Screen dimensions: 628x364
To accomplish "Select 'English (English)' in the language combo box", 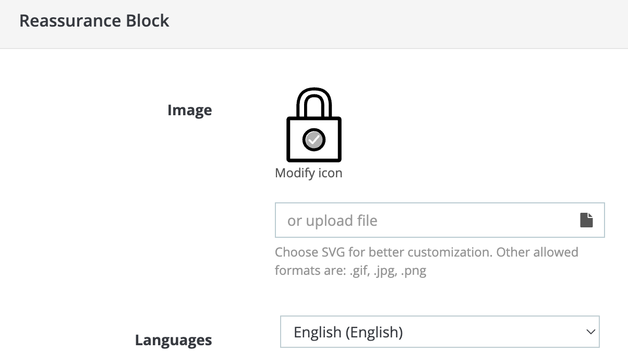I will coord(440,332).
